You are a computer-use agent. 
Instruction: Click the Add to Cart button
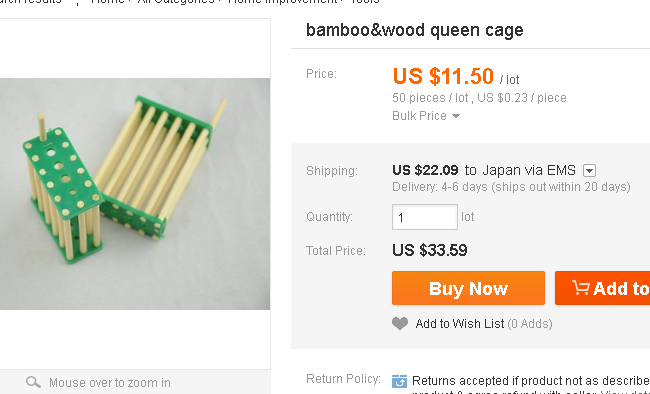click(x=603, y=288)
